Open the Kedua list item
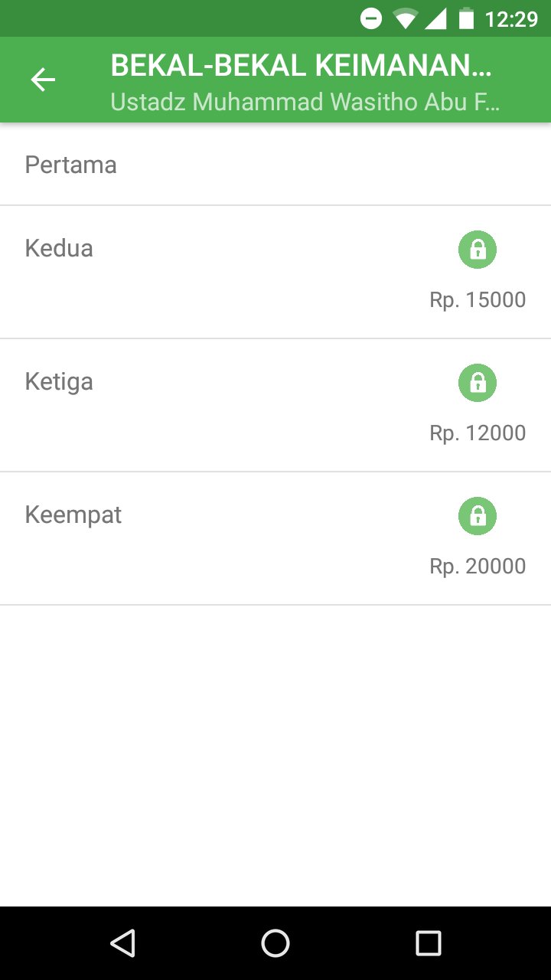This screenshot has width=551, height=980. (275, 272)
